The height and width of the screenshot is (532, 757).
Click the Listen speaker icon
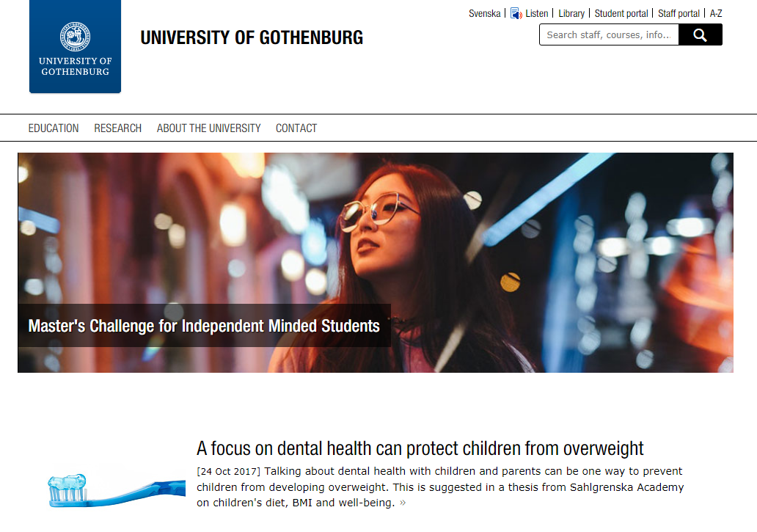pyautogui.click(x=516, y=13)
